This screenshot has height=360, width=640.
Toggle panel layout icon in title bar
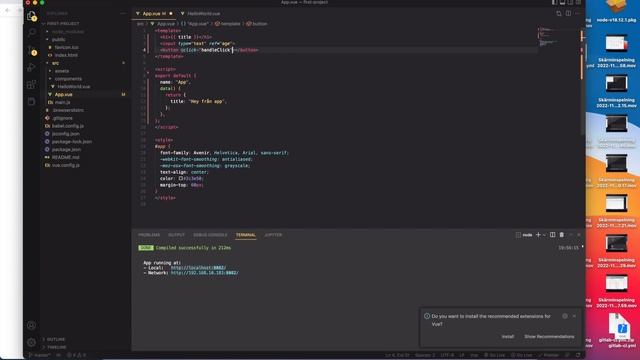(x=562, y=2)
